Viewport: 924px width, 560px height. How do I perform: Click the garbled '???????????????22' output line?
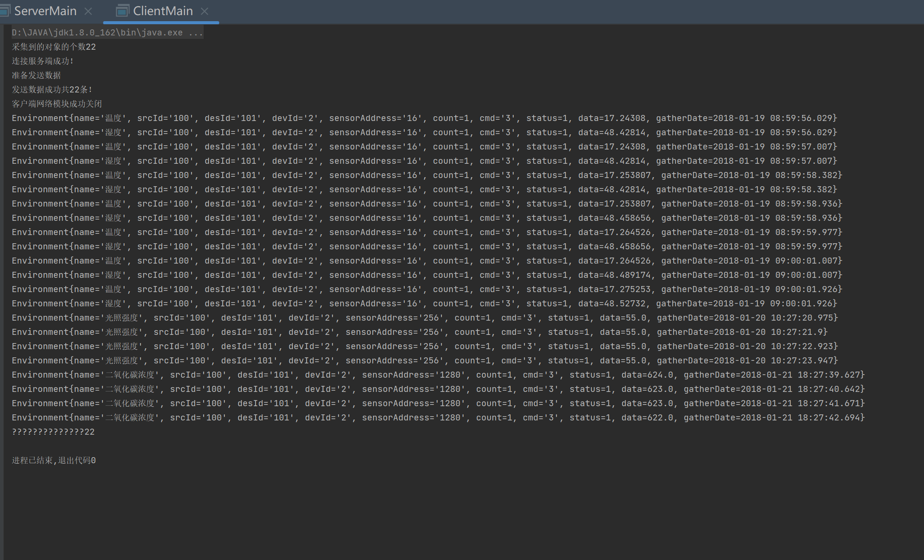tap(53, 432)
